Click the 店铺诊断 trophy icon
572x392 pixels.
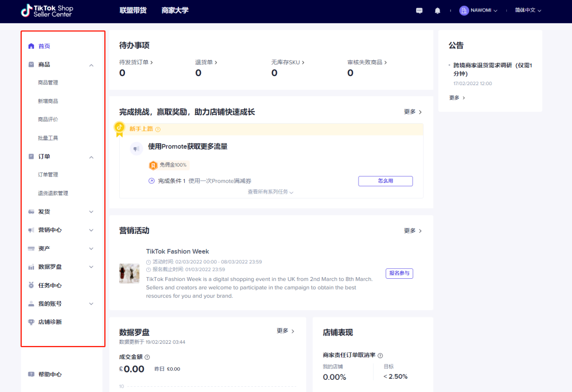click(x=31, y=322)
